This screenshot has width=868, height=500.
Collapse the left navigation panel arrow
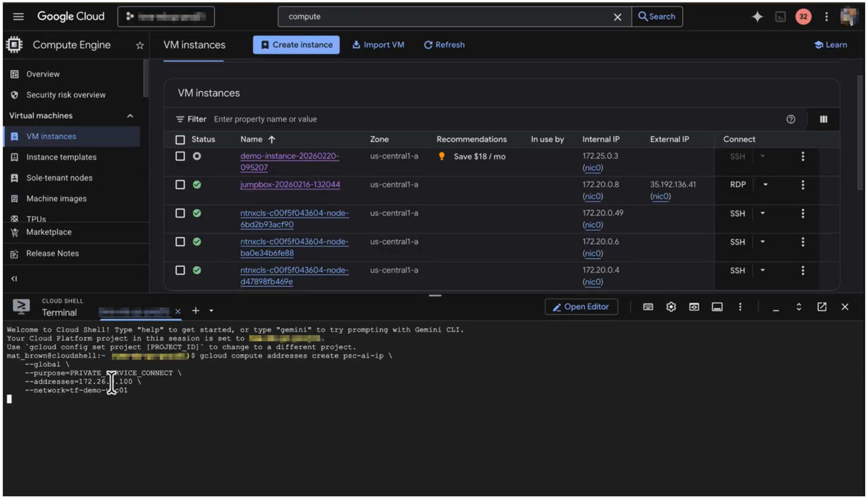[x=14, y=279]
